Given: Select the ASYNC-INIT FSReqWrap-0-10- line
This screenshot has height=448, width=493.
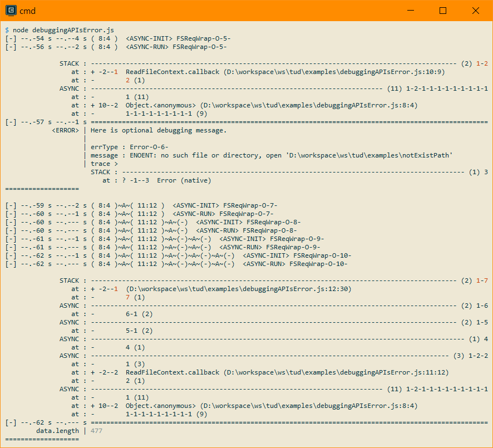Looking at the screenshot, I should pos(178,255).
